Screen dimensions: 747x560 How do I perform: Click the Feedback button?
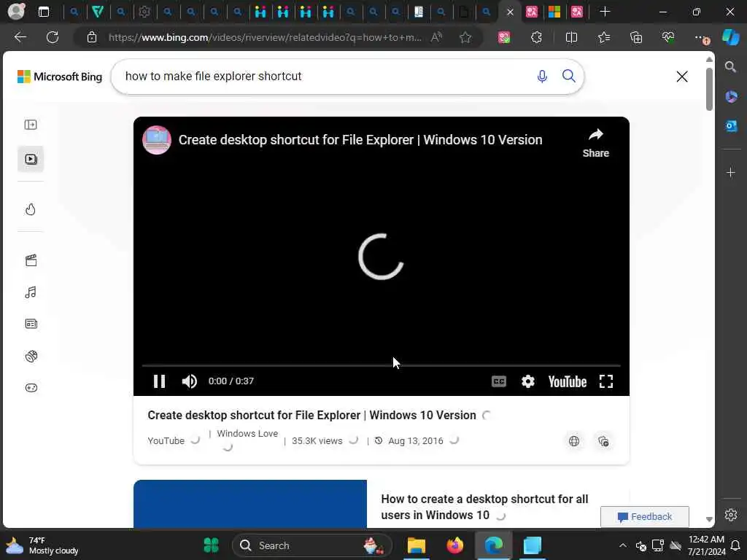(645, 517)
